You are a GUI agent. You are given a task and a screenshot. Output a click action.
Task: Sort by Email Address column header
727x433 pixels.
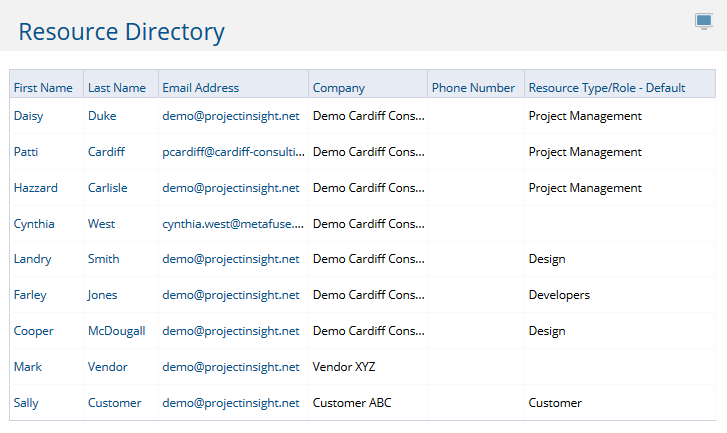coord(200,88)
